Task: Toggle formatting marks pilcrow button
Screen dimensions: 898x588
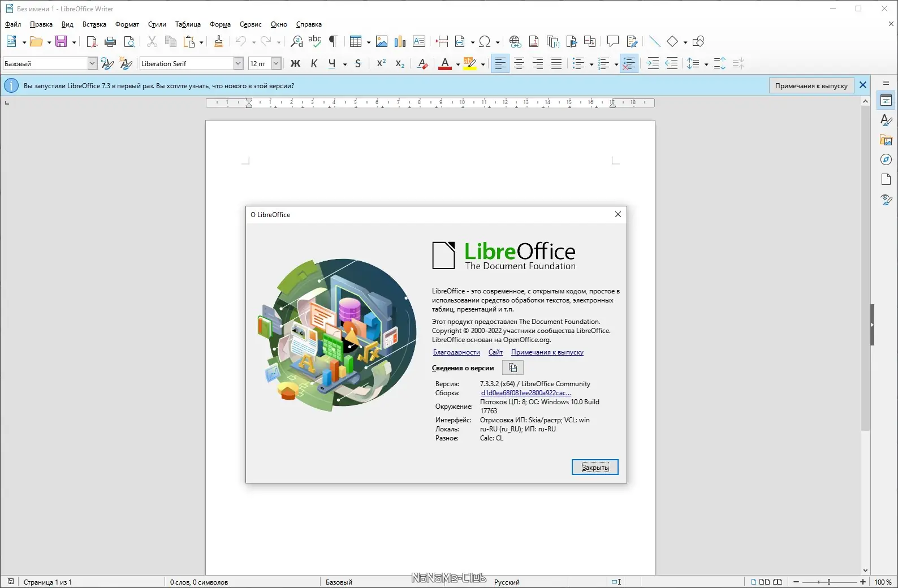Action: click(334, 42)
